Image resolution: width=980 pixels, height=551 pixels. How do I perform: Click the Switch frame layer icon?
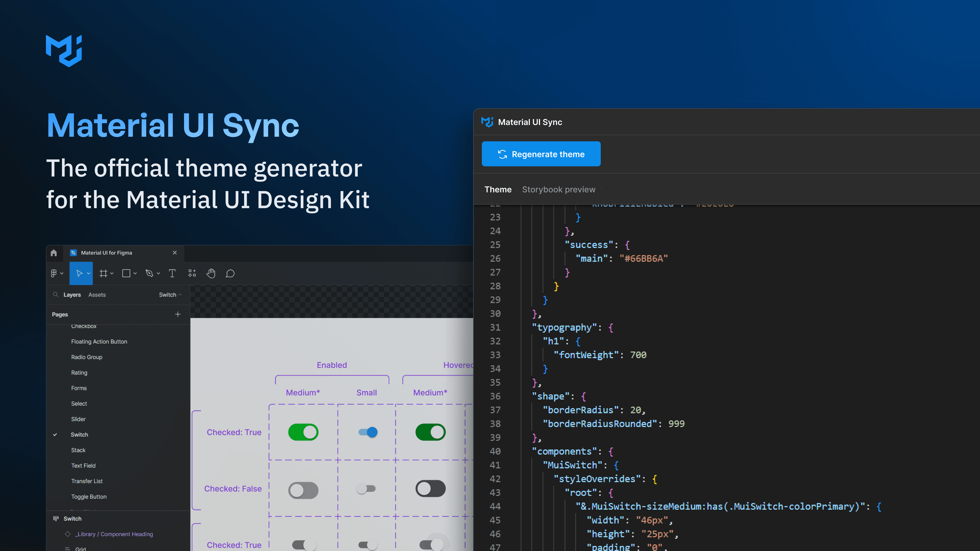coord(56,519)
